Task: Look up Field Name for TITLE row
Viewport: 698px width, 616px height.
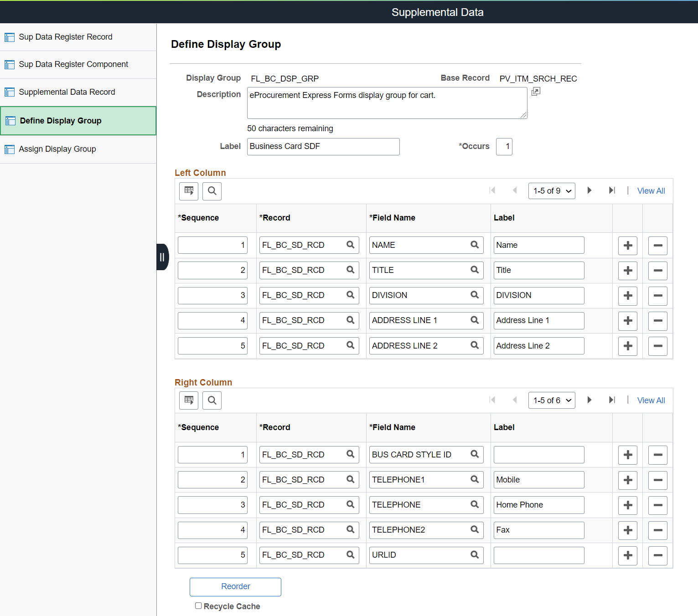Action: (x=475, y=270)
